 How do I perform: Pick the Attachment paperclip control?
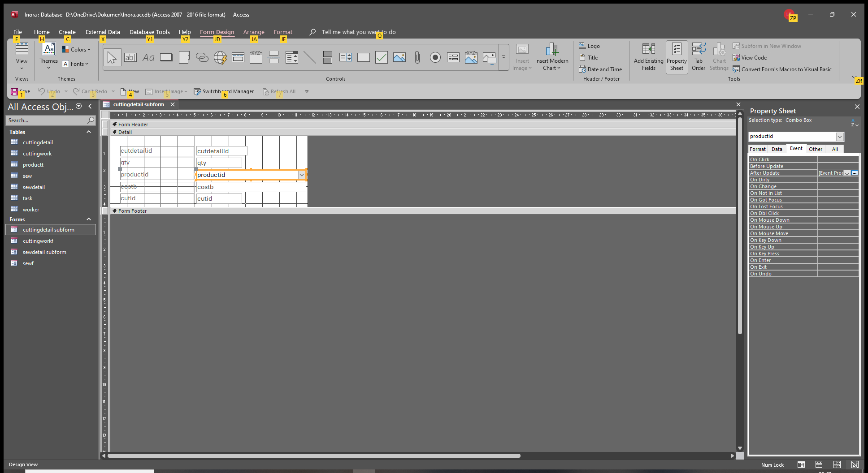[417, 57]
